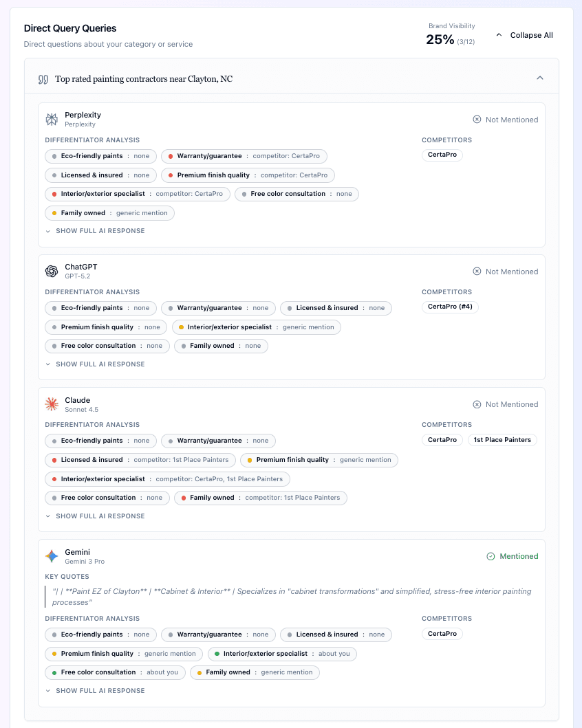Click the green Mentioned checkmark icon on Gemini card
This screenshot has width=582, height=728.
click(490, 556)
